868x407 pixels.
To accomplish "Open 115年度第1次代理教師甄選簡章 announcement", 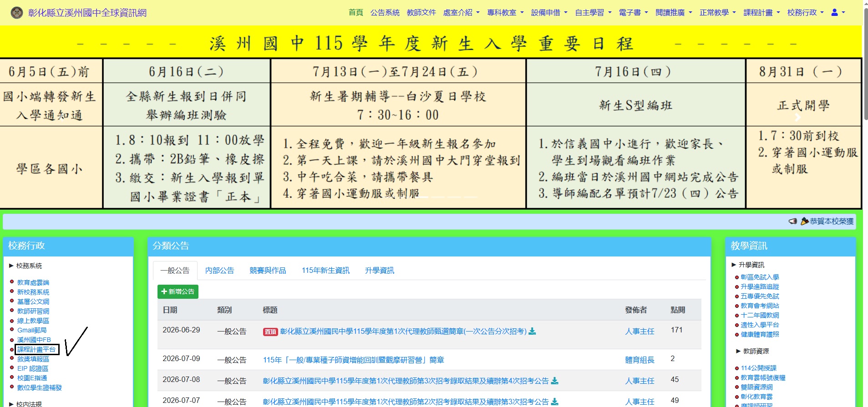I will coord(403,332).
